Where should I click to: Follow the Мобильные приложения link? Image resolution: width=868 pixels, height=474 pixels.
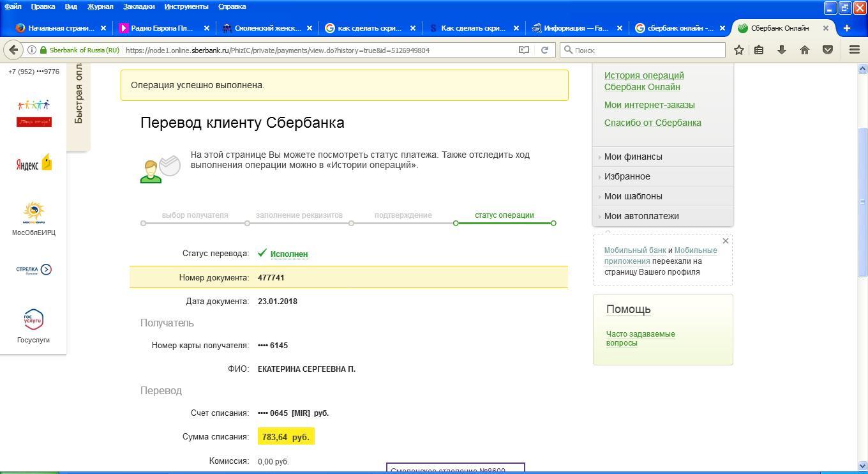661,256
